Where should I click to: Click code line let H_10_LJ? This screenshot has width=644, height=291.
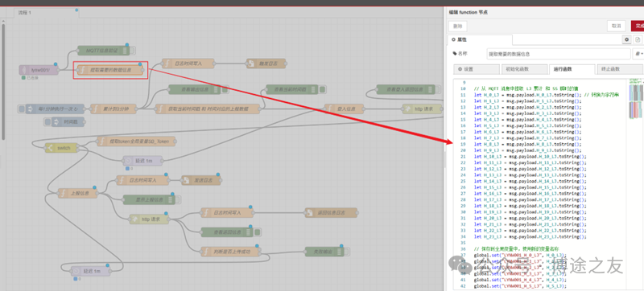(x=530, y=156)
